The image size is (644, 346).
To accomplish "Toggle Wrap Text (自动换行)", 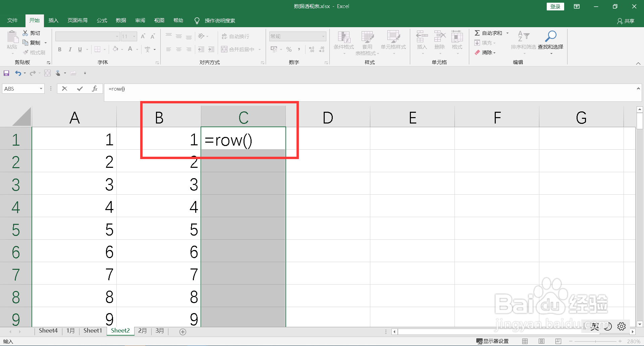I will coord(235,36).
